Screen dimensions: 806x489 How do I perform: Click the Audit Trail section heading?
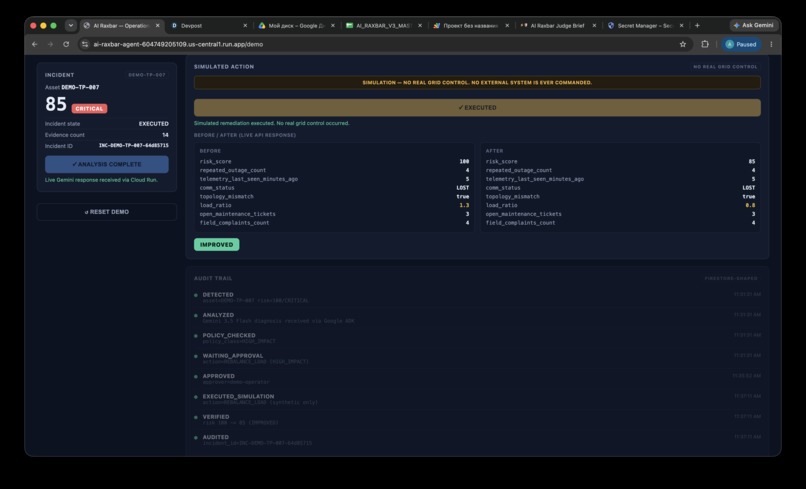click(x=213, y=278)
